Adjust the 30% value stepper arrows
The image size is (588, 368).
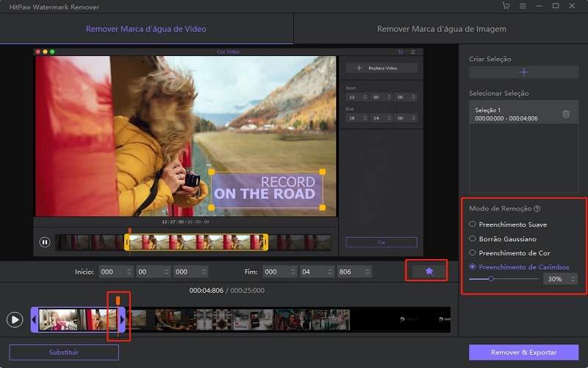(573, 279)
